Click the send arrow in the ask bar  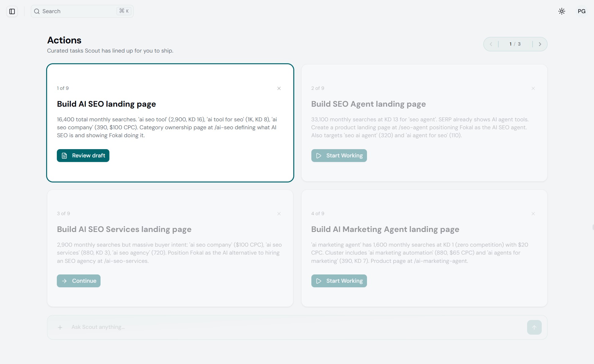click(x=534, y=327)
